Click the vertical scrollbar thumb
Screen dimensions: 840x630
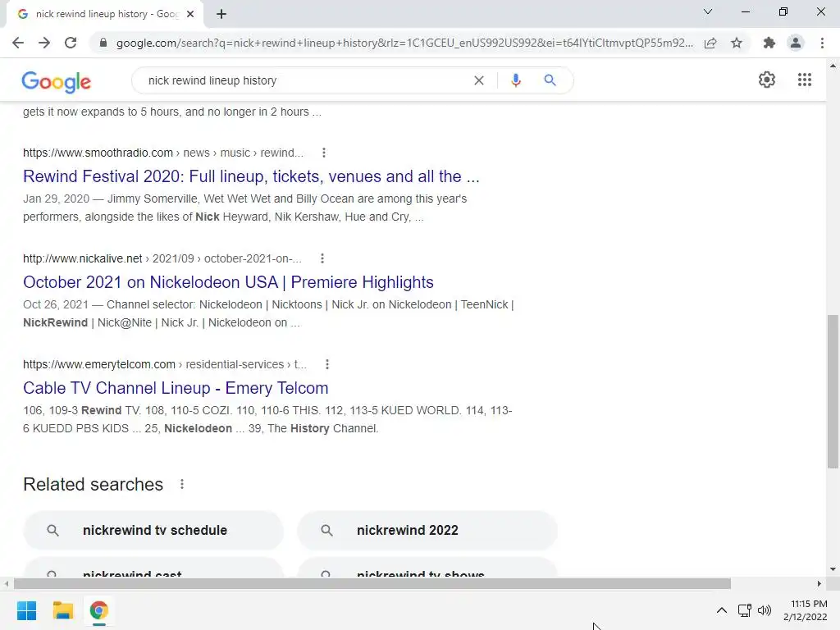[833, 391]
